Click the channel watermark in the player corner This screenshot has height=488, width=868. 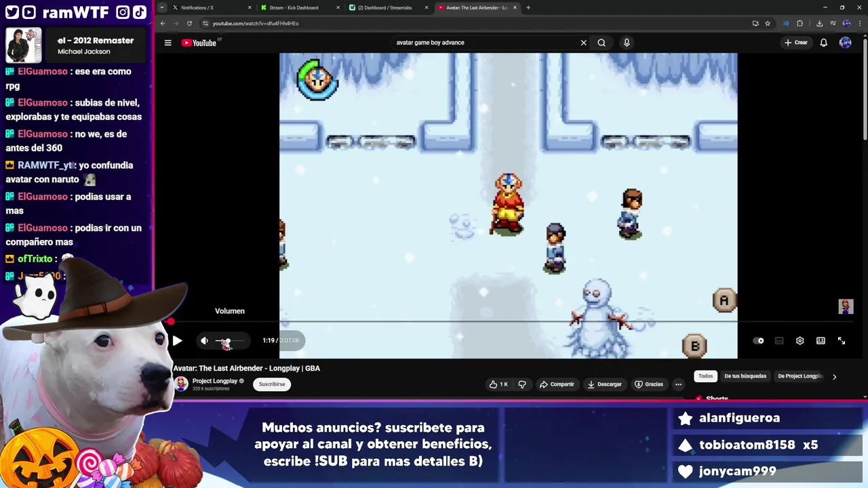846,306
